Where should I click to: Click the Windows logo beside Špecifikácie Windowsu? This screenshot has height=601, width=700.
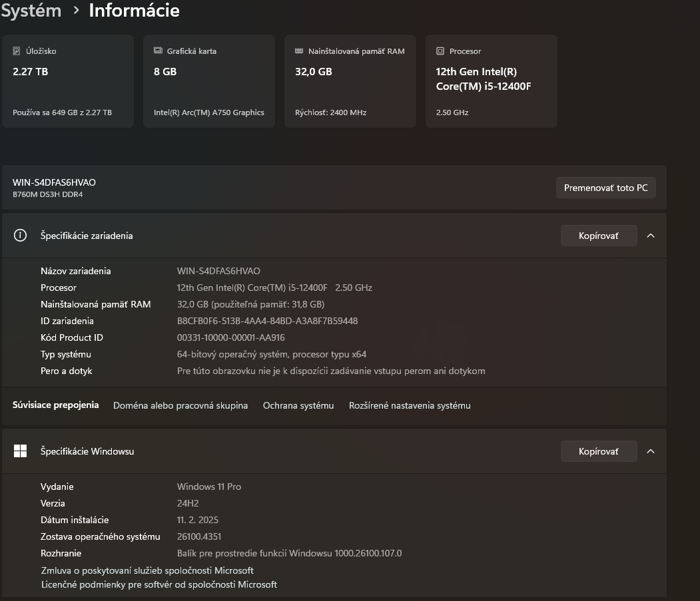point(20,451)
